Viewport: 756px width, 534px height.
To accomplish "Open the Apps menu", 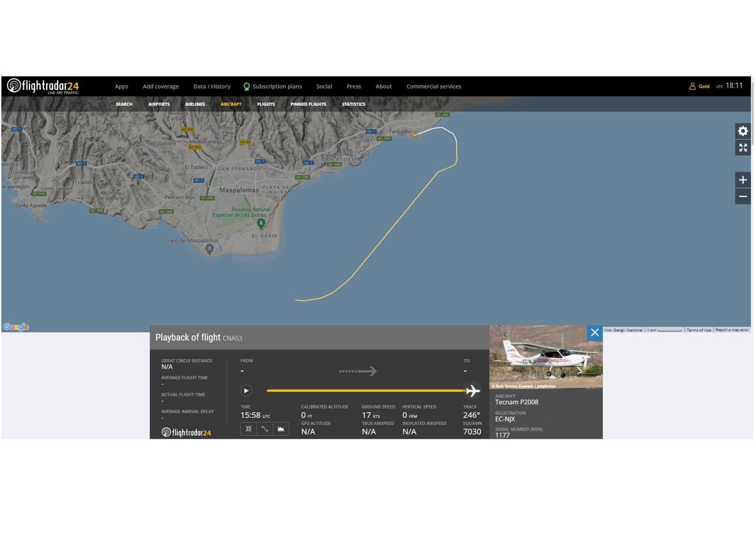I will pyautogui.click(x=121, y=86).
